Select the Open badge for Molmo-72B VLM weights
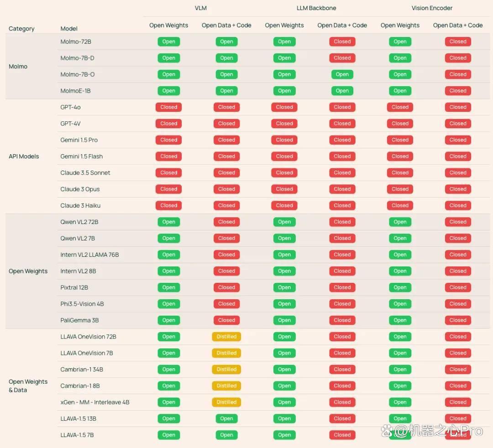The width and height of the screenshot is (493, 448). tap(168, 42)
